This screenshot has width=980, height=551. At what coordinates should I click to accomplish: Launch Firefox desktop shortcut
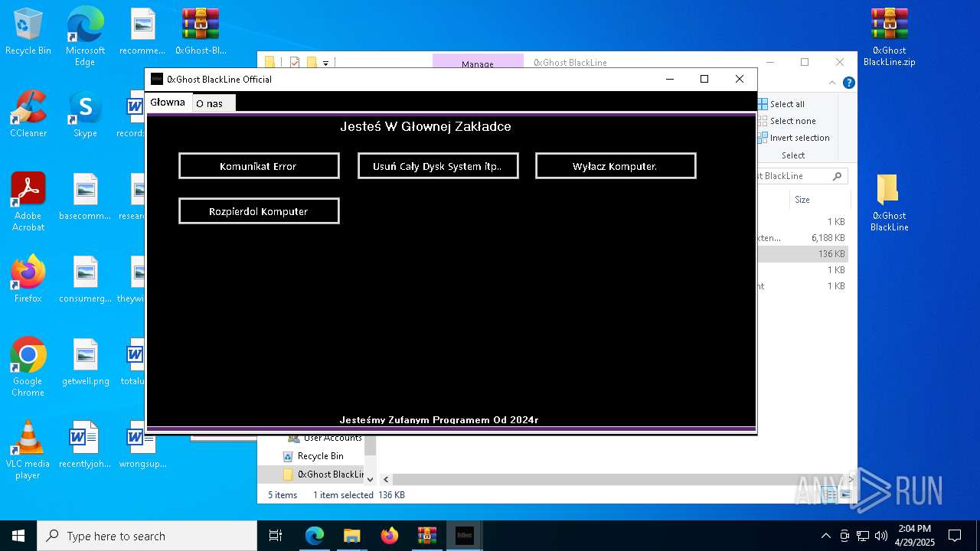28,279
